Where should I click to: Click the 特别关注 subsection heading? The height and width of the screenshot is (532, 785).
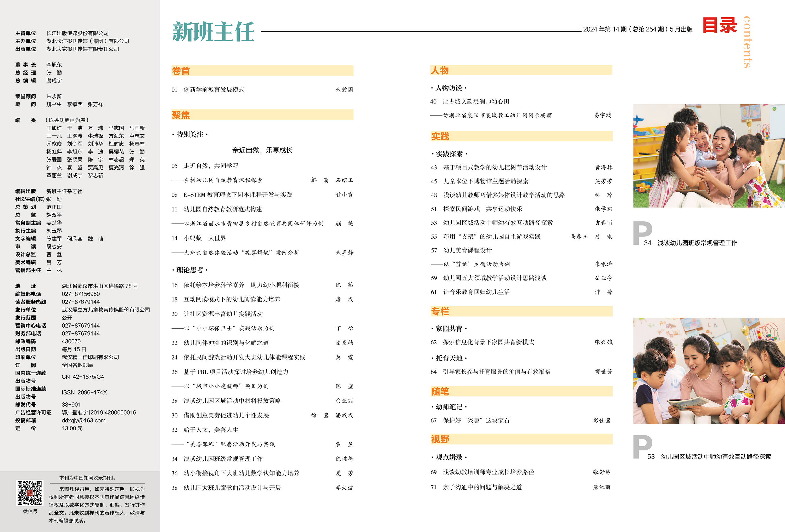point(190,134)
